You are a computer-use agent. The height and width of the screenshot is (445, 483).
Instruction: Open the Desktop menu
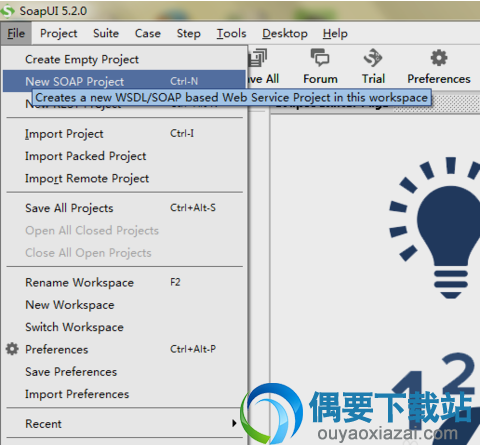[x=285, y=33]
